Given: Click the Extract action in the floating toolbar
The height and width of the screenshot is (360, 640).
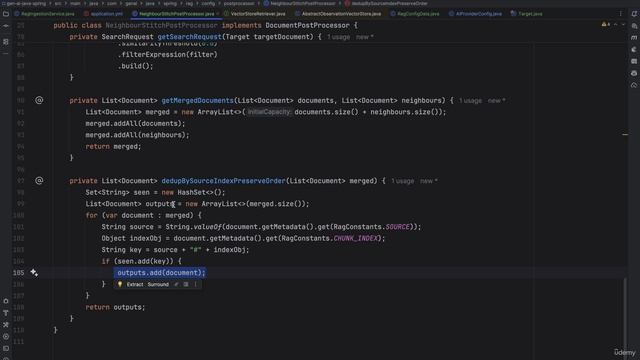Looking at the screenshot, I should 135,284.
